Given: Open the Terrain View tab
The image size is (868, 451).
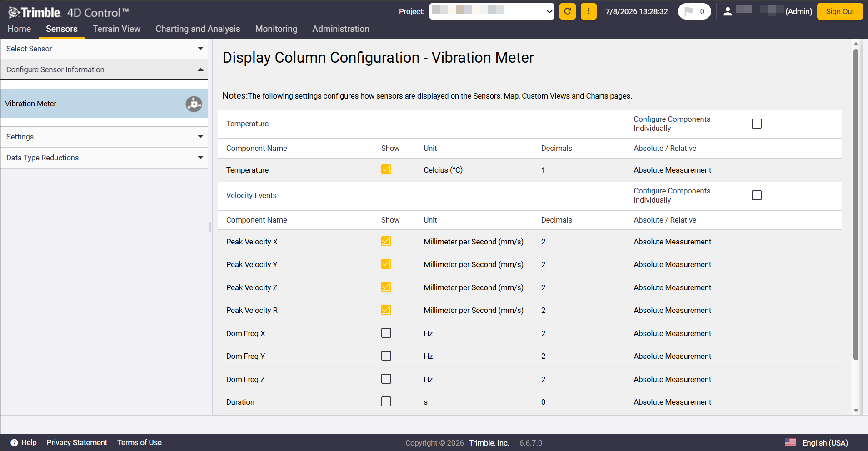Looking at the screenshot, I should click(116, 29).
